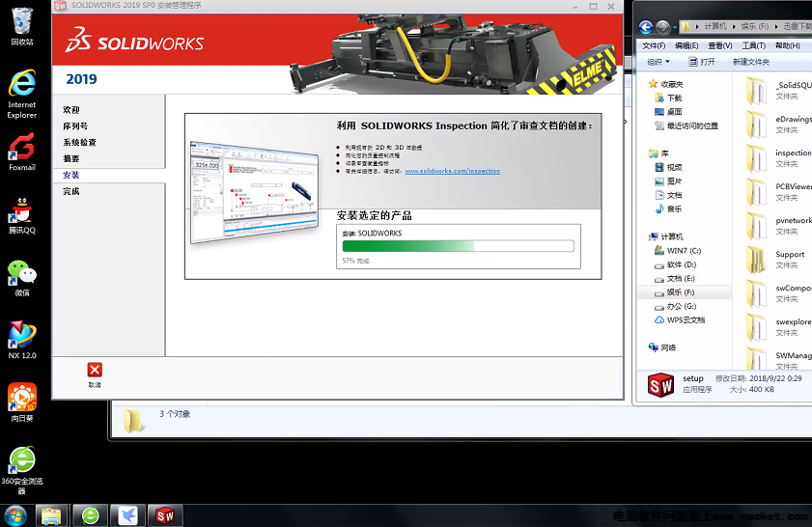Screen dimensions: 812x527
Task: Launch Foxmail from the desktop
Action: pyautogui.click(x=22, y=153)
